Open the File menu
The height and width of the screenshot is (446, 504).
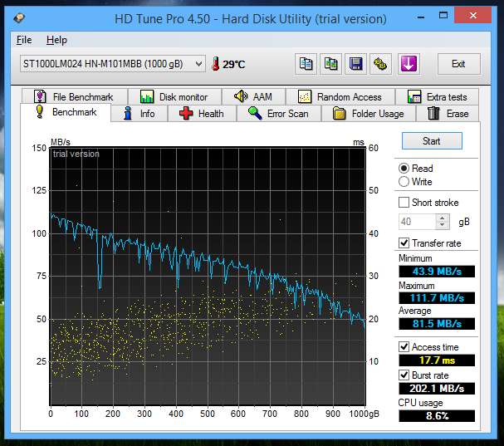24,40
